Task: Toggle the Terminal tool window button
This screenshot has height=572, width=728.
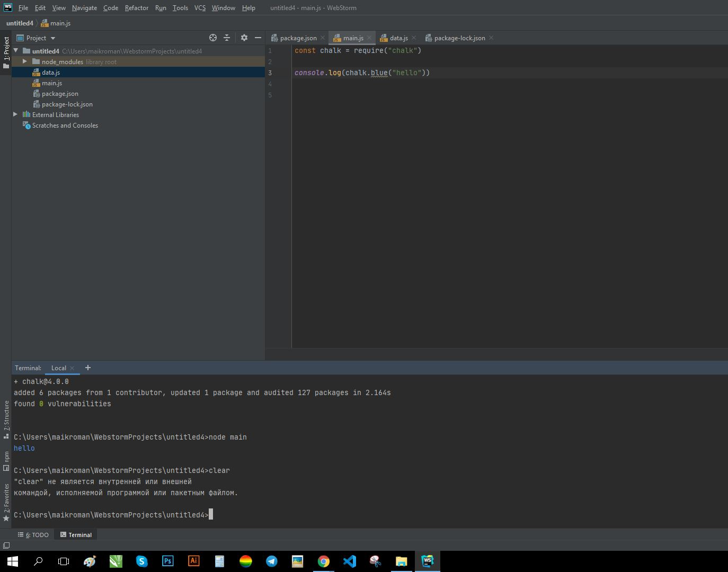Action: point(76,535)
